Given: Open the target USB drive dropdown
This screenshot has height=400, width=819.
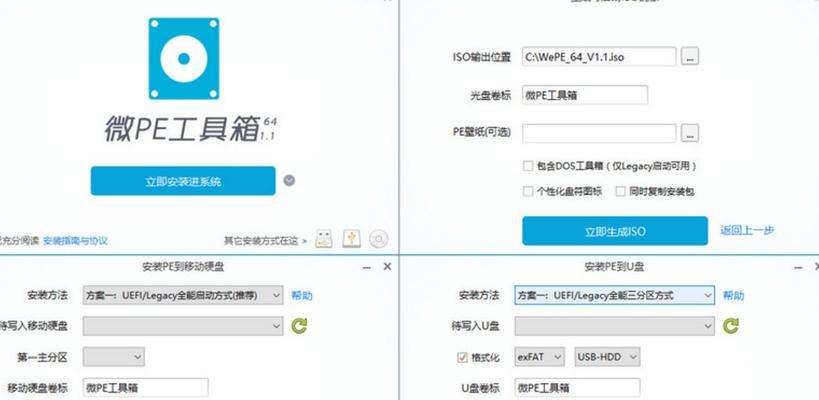Looking at the screenshot, I should tap(614, 326).
